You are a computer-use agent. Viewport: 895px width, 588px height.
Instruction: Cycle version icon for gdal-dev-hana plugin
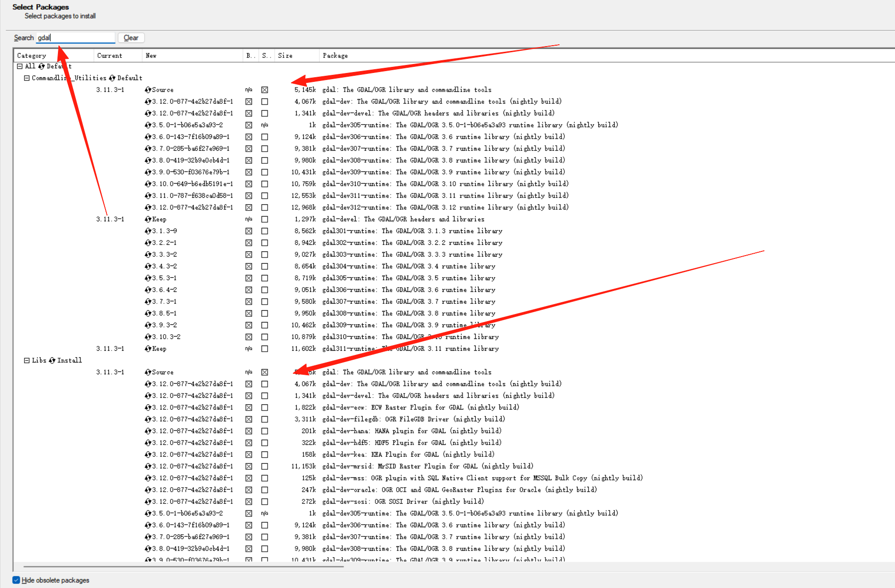[148, 431]
